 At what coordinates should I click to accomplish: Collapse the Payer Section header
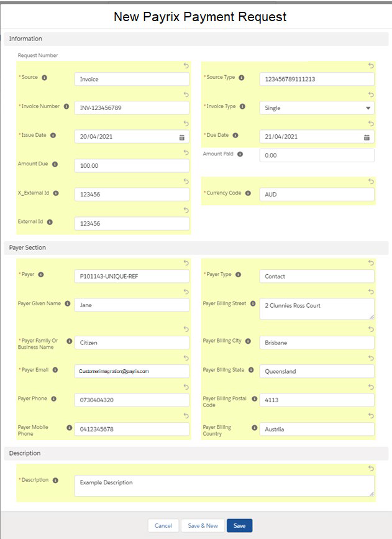pos(27,247)
